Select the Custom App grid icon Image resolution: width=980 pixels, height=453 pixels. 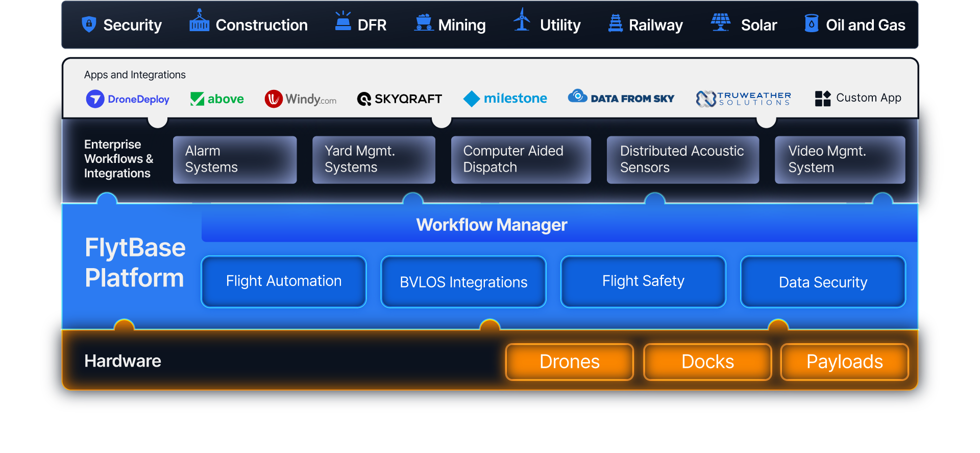(x=823, y=98)
